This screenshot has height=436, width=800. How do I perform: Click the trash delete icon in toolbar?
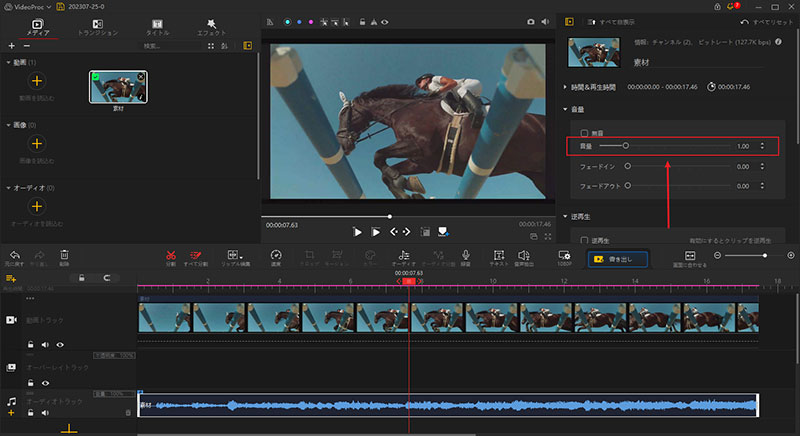64,254
